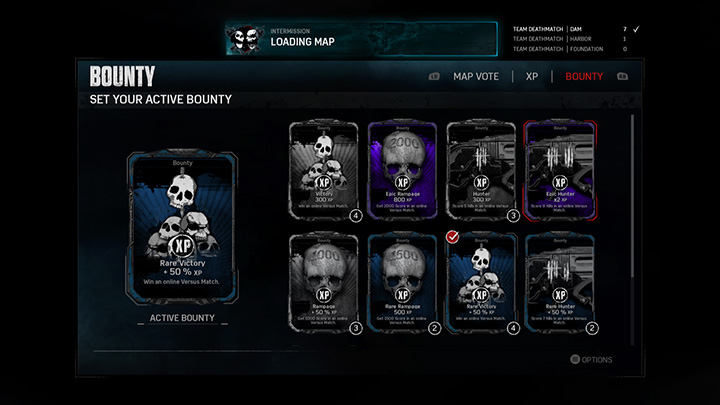Click the Team Deathmatch Harbor vote entry
Screen dimensions: 720x405
[x=569, y=39]
